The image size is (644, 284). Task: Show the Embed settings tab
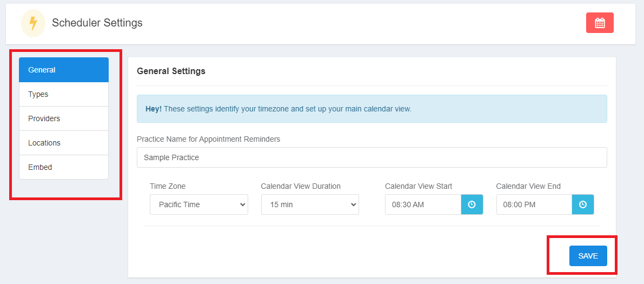click(64, 167)
